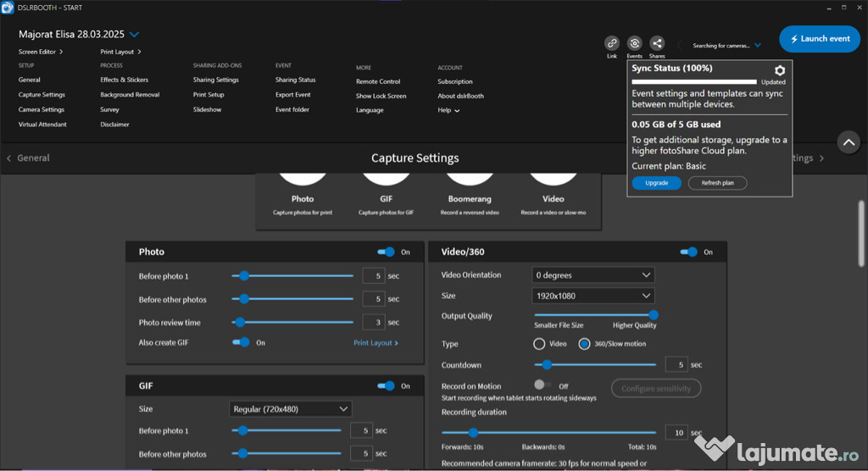
Task: Open About dslrBooth
Action: 460,96
